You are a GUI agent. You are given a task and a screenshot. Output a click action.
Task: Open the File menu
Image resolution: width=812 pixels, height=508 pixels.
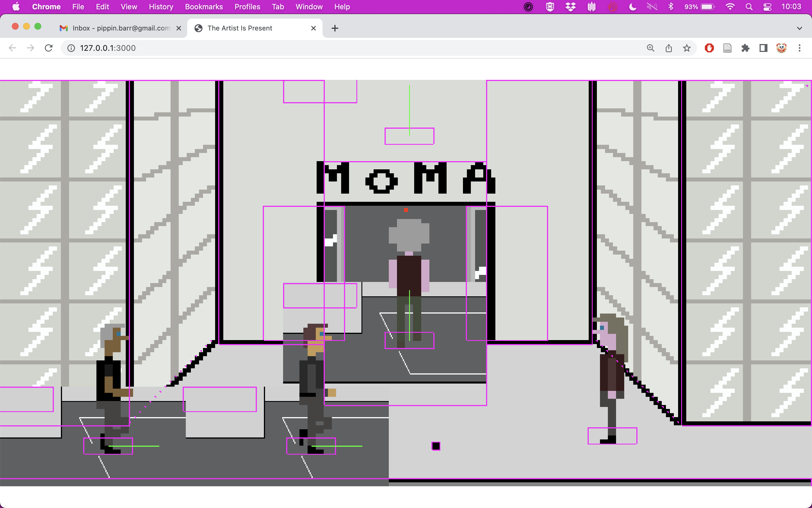tap(78, 7)
